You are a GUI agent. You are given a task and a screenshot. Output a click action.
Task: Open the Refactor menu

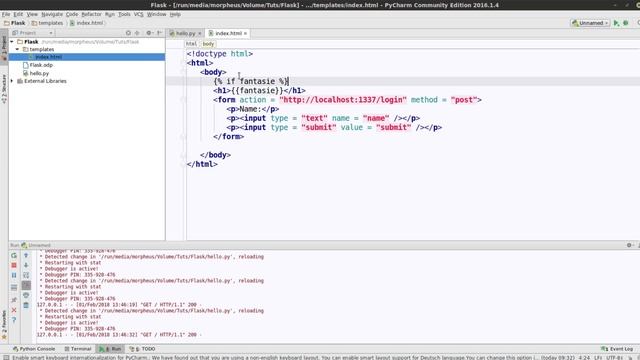point(91,14)
